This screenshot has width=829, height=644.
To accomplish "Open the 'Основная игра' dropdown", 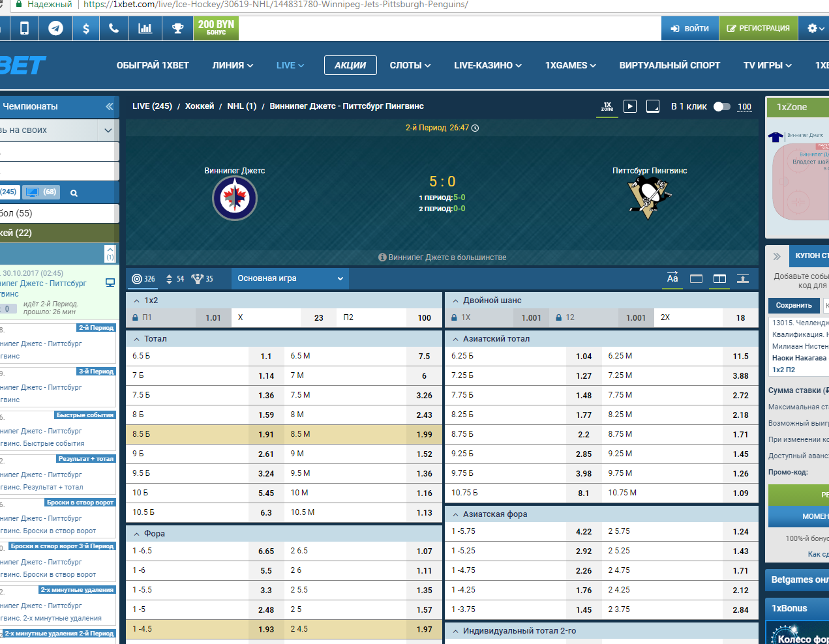I will coord(290,278).
